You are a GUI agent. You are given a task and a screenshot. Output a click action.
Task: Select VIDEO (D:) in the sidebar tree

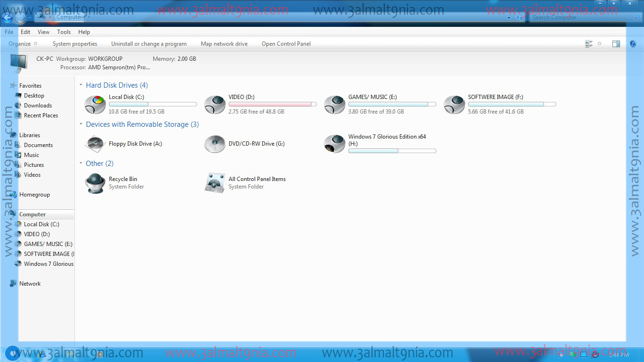[37, 234]
